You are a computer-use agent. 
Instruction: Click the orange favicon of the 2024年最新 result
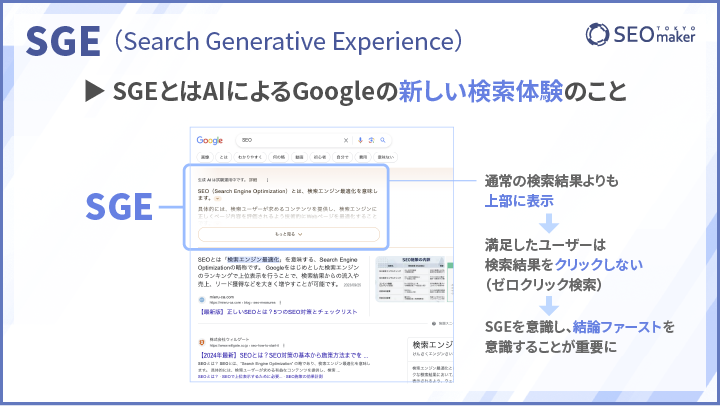tap(202, 343)
